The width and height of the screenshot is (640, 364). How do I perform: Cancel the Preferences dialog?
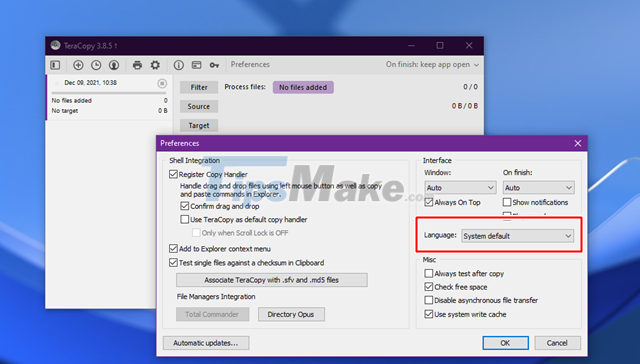click(557, 343)
